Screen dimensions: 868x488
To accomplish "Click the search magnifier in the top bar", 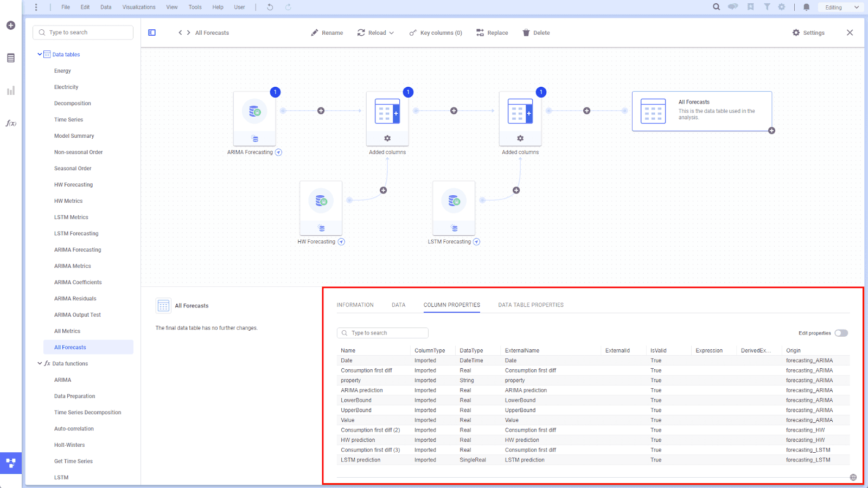I will (716, 7).
